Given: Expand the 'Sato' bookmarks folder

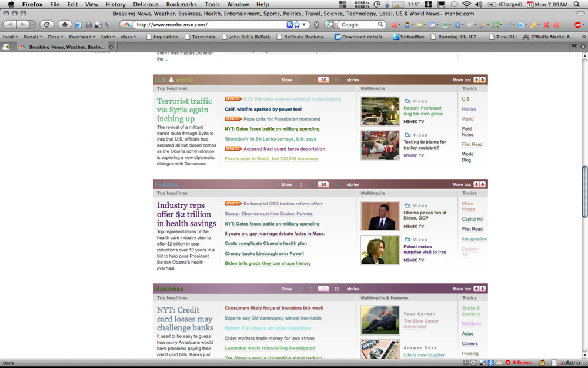Looking at the screenshot, I should 108,37.
